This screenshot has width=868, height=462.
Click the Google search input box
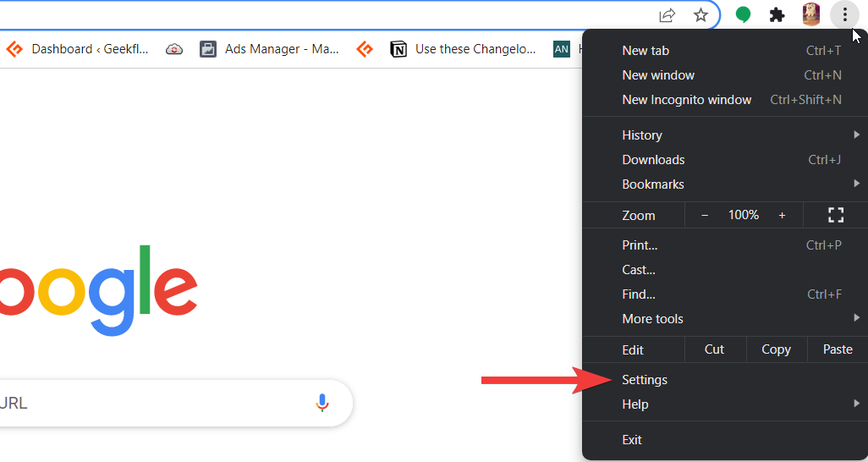tap(152, 403)
